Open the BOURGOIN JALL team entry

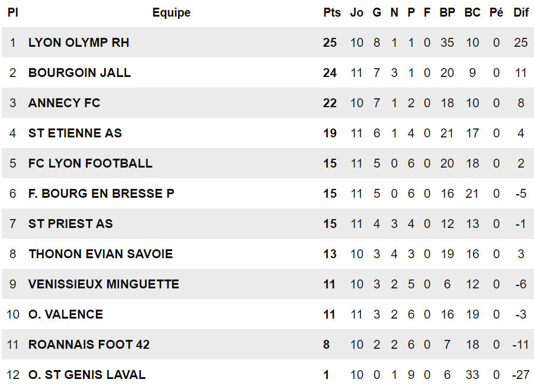click(79, 73)
